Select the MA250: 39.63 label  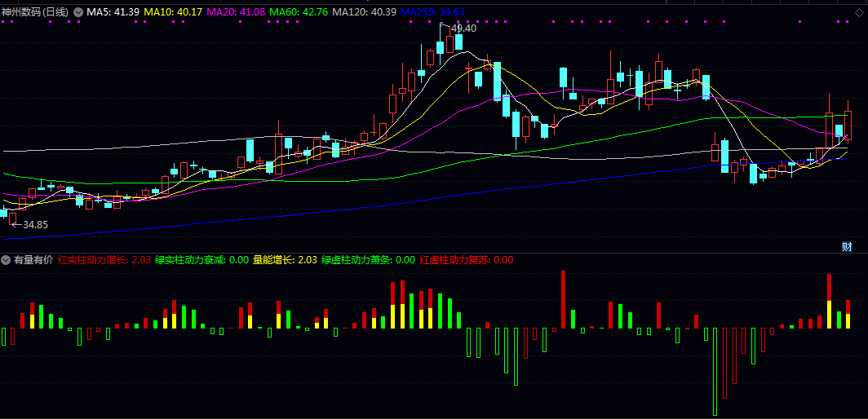pos(433,11)
